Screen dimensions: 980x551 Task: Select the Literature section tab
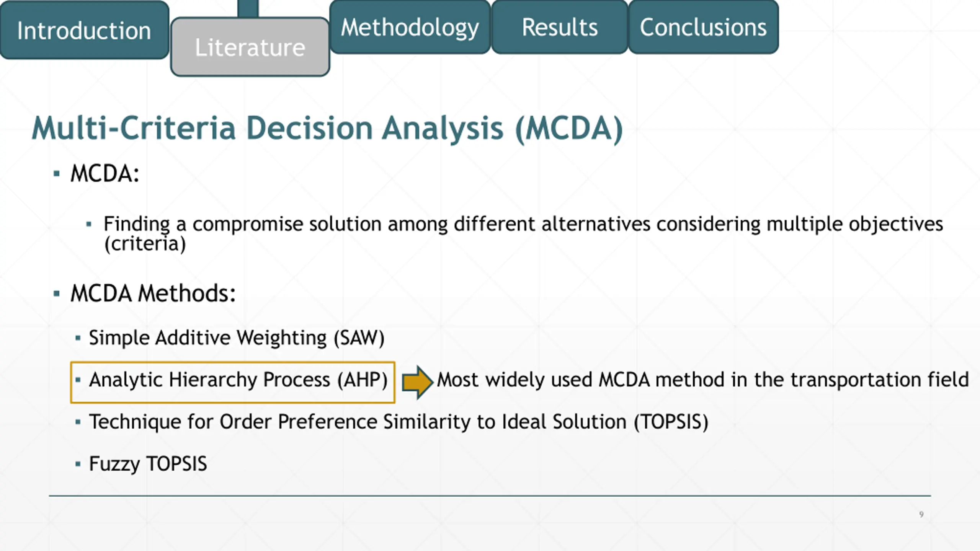point(250,47)
